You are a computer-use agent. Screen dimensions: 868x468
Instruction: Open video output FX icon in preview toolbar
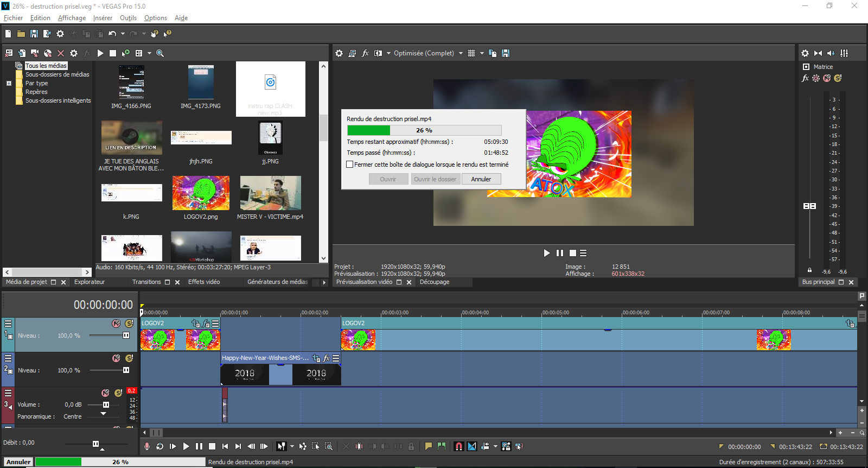coord(365,53)
